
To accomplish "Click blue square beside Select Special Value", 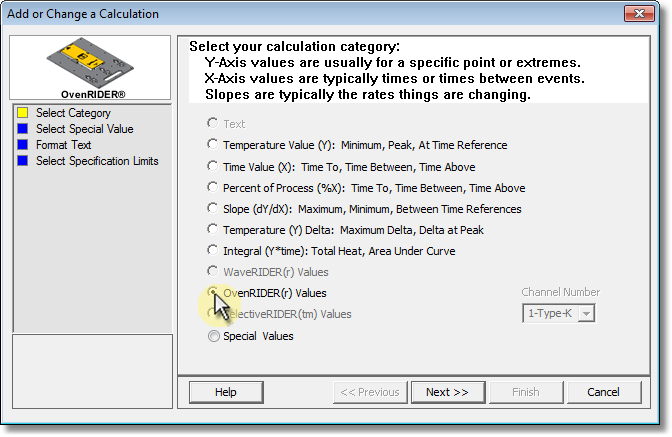I will pyautogui.click(x=22, y=129).
